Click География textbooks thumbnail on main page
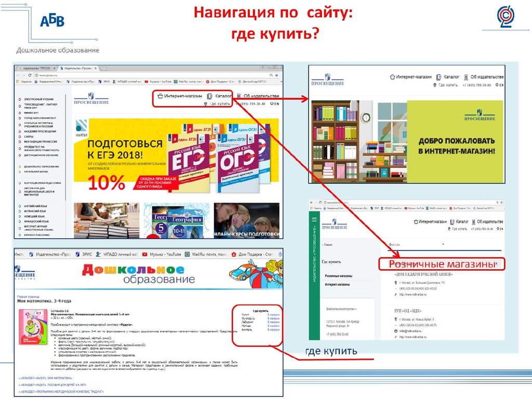 click(177, 220)
